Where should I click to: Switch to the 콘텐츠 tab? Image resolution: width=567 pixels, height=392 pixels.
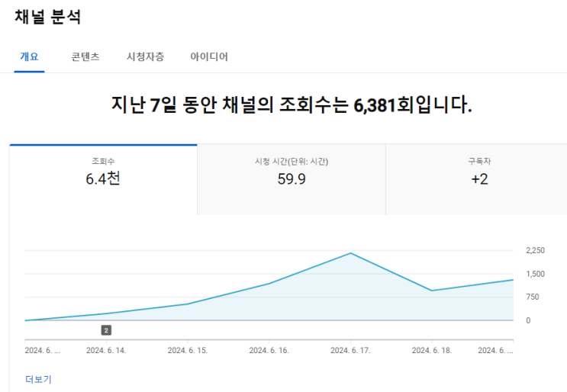[x=85, y=56]
